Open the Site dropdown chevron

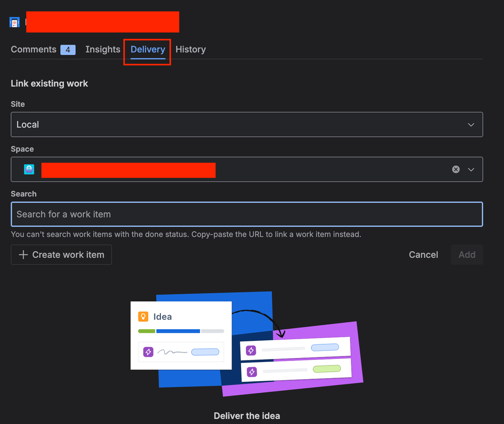point(471,125)
